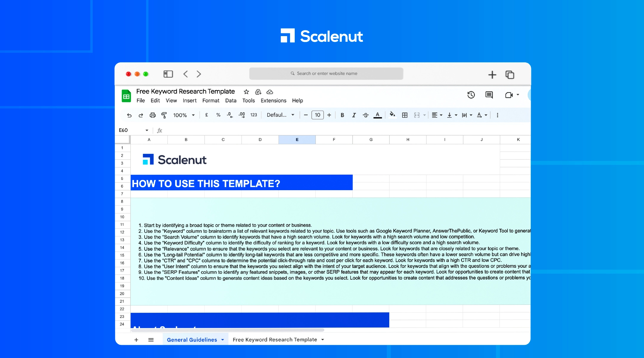This screenshot has height=358, width=644.
Task: Expand the font selector showing Default
Action: 280,115
